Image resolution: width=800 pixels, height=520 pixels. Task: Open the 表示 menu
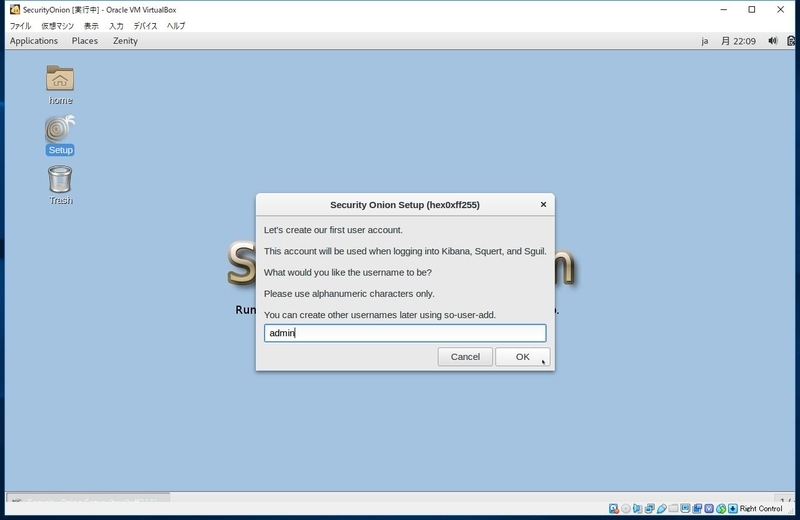[91, 26]
